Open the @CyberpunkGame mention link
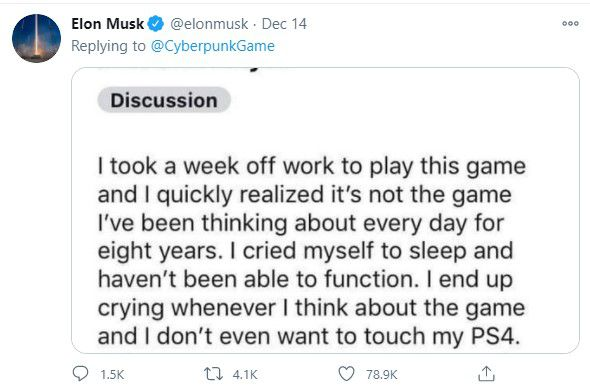 (x=213, y=46)
